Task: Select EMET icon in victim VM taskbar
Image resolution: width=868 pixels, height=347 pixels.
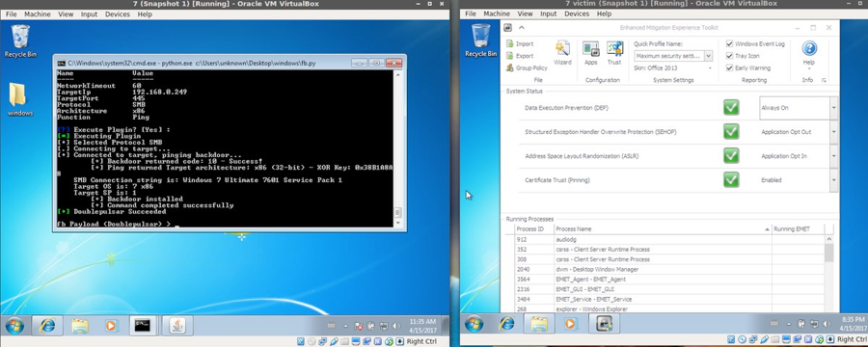Action: point(604,324)
